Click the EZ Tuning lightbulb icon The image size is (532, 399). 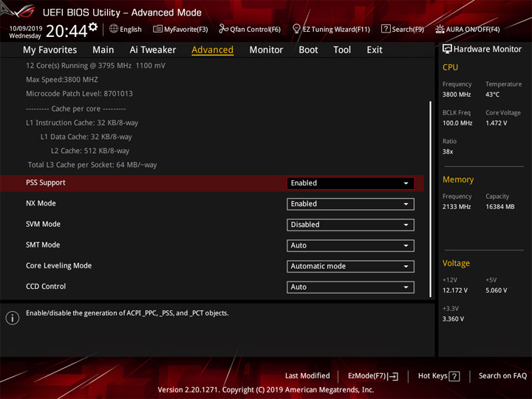coord(296,29)
